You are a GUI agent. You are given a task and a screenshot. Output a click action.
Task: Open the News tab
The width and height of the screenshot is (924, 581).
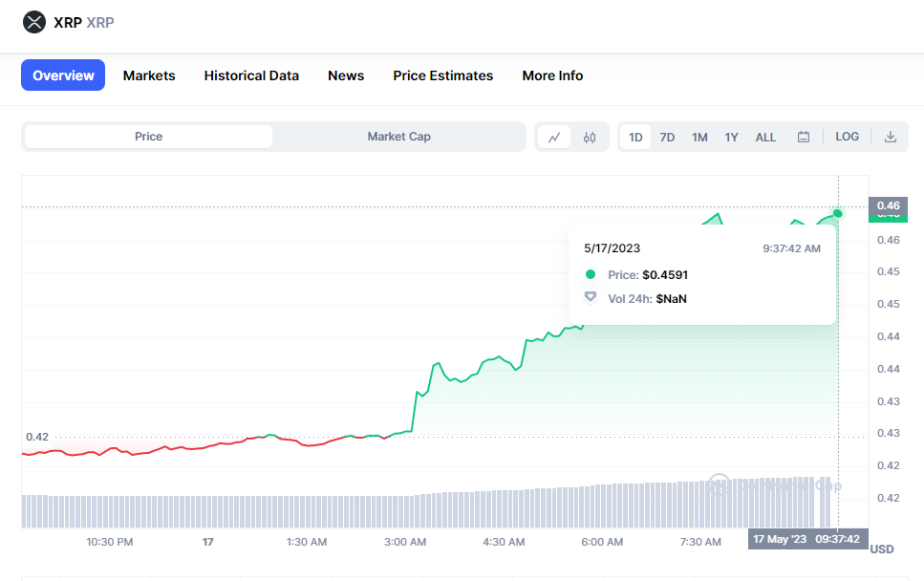click(346, 75)
